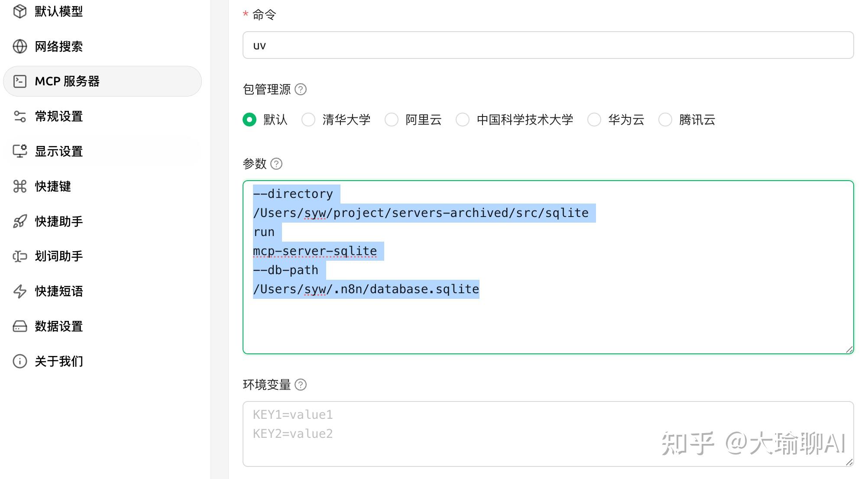Click the terminal icon beside MCP 服务器
Image resolution: width=868 pixels, height=479 pixels.
point(20,81)
